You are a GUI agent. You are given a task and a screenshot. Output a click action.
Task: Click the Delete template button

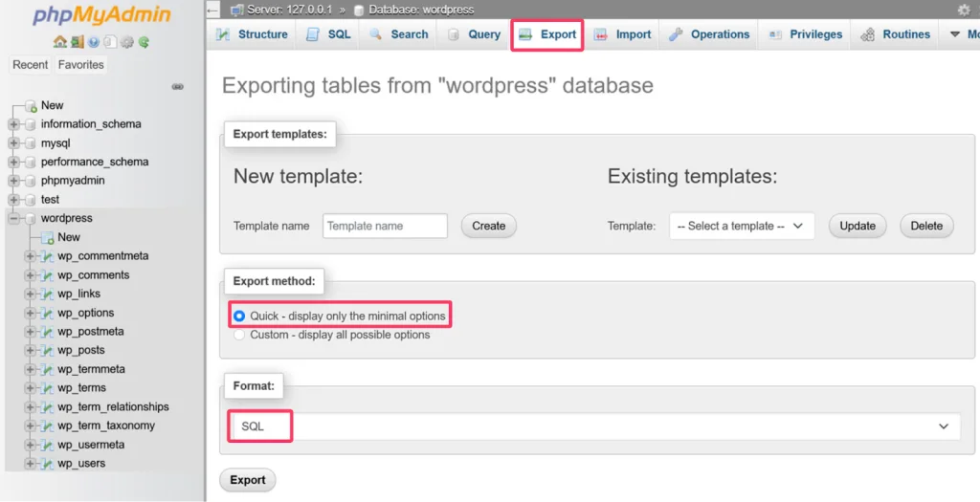click(x=926, y=226)
